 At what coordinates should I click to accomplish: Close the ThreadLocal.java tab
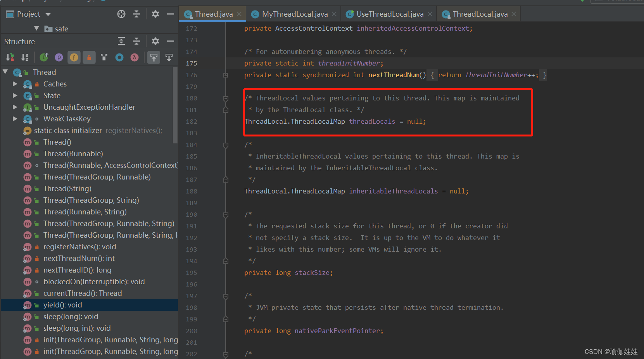(x=514, y=14)
